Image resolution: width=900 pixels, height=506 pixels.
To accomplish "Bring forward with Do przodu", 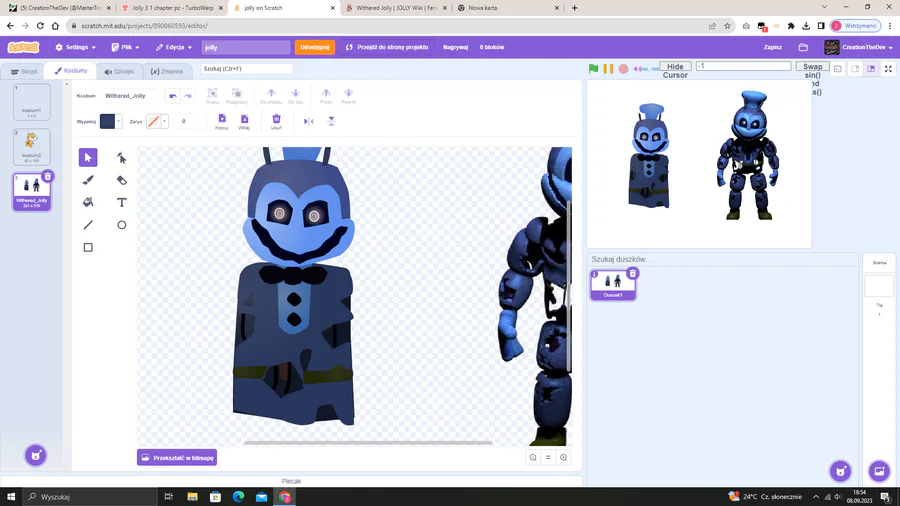I will point(271,96).
